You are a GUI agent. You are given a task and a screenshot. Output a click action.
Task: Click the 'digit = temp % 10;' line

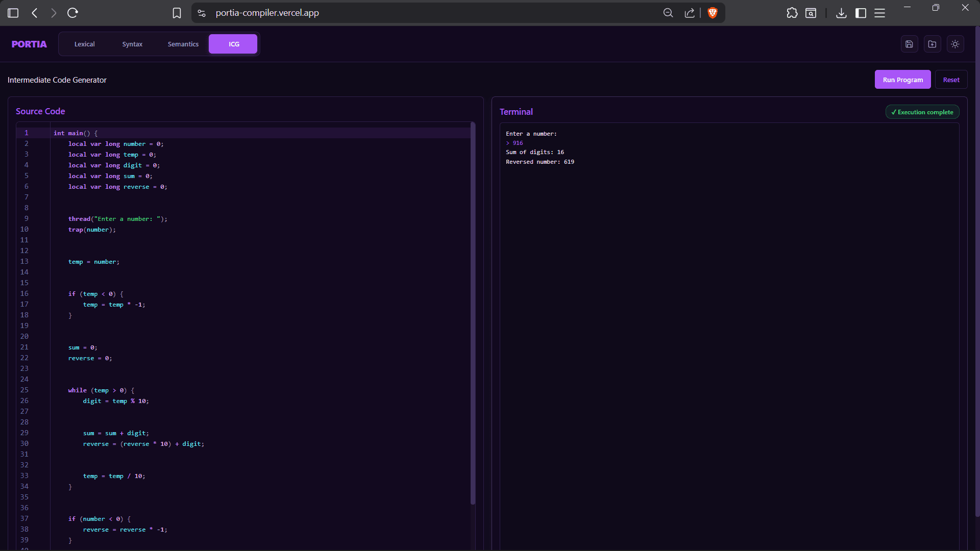(x=116, y=401)
